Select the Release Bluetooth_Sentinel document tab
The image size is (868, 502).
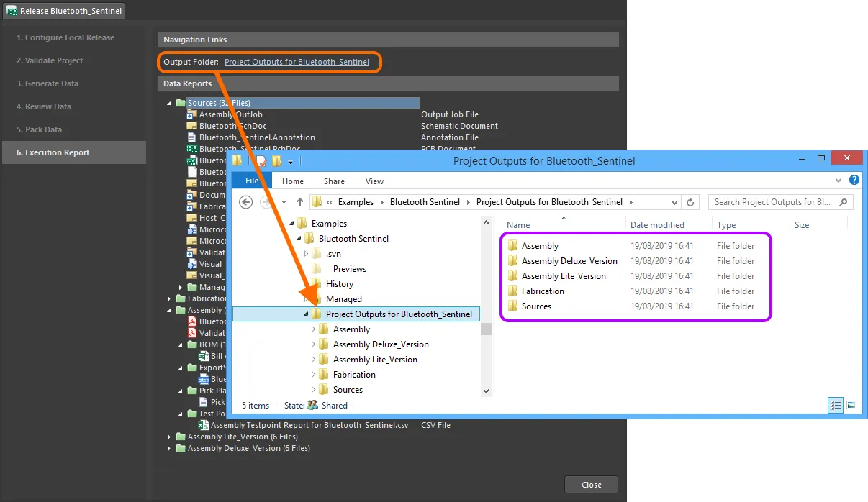64,11
